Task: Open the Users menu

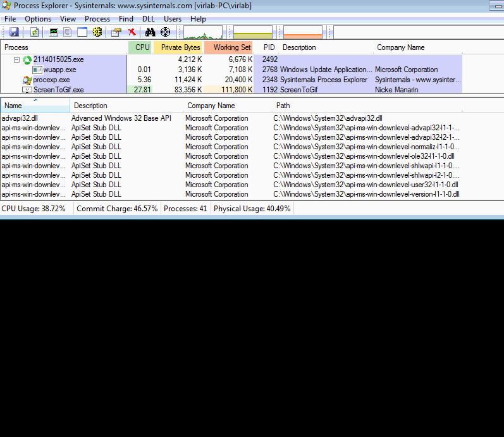Action: pyautogui.click(x=173, y=19)
